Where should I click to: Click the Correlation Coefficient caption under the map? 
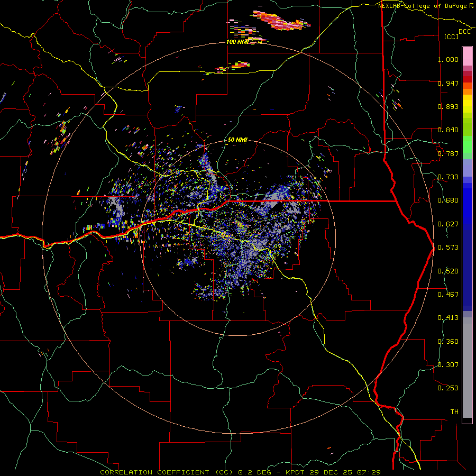coord(240,472)
